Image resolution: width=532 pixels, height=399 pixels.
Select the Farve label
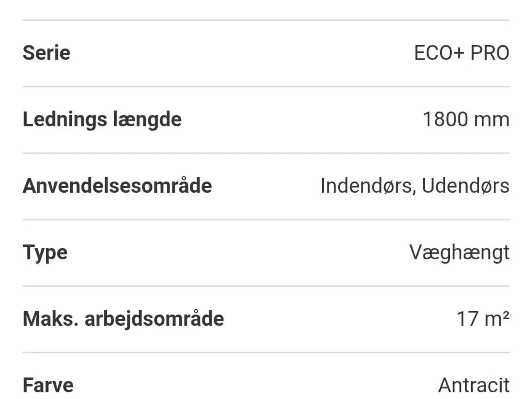(x=48, y=385)
